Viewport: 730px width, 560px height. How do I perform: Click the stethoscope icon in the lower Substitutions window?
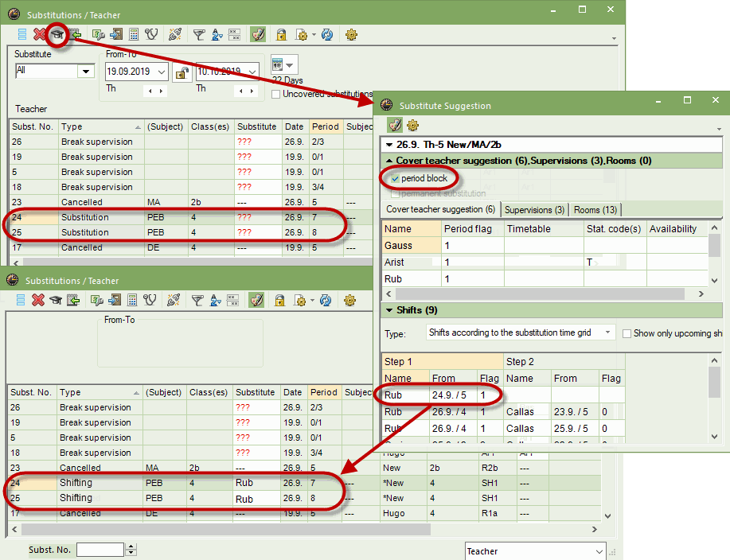pyautogui.click(x=150, y=301)
